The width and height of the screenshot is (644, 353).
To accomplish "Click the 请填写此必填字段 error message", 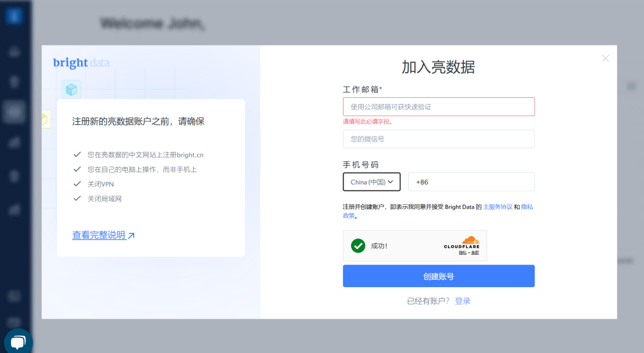I will click(x=367, y=122).
